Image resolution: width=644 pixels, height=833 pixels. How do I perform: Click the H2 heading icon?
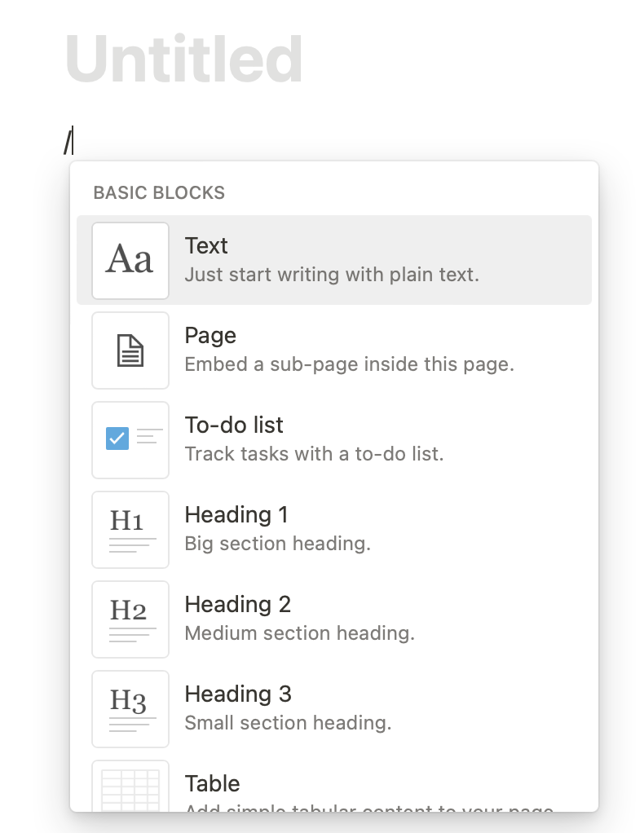click(130, 619)
